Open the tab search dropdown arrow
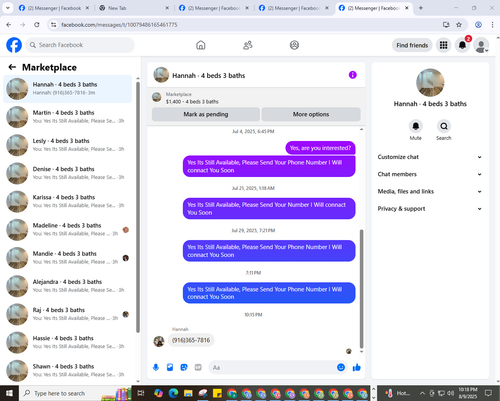This screenshot has width=500, height=401. click(7, 8)
